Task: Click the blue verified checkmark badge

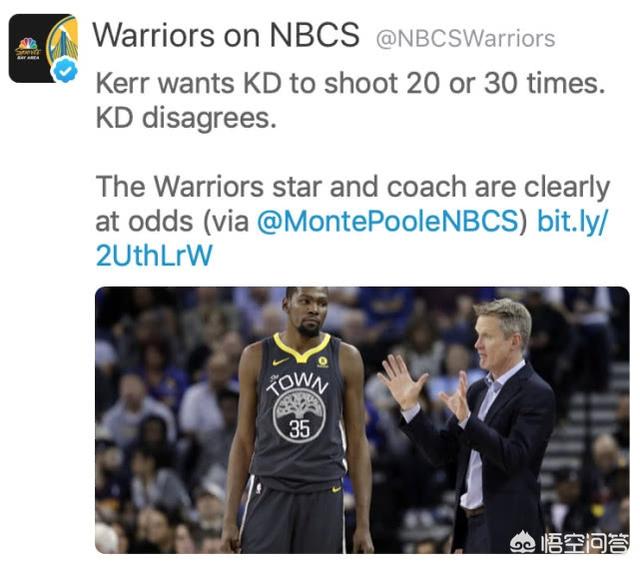Action: point(65,71)
